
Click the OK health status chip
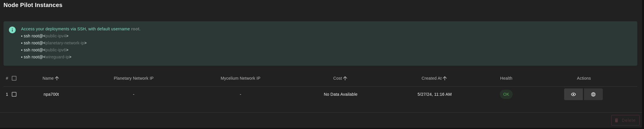click(x=506, y=94)
